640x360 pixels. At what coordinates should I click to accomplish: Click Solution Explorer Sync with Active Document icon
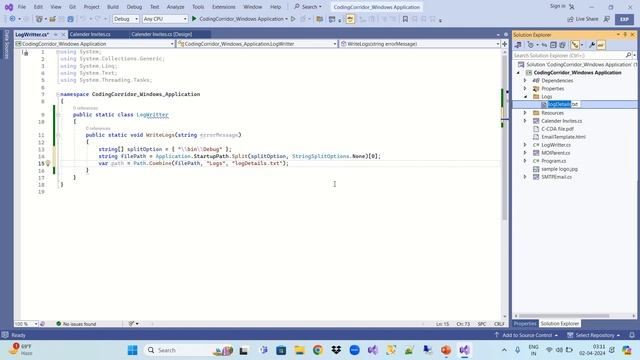pyautogui.click(x=544, y=45)
